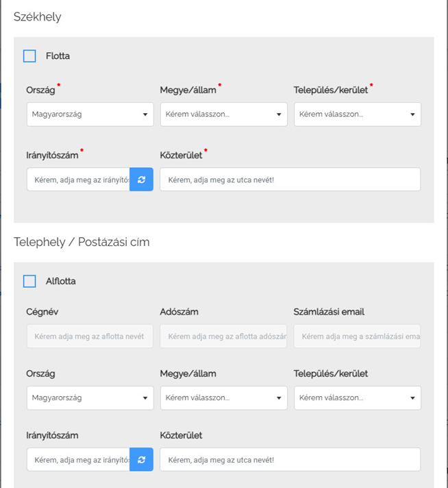Screen dimensions: 448x488
Task: Click the Alflotta label text
Action: pyautogui.click(x=60, y=281)
